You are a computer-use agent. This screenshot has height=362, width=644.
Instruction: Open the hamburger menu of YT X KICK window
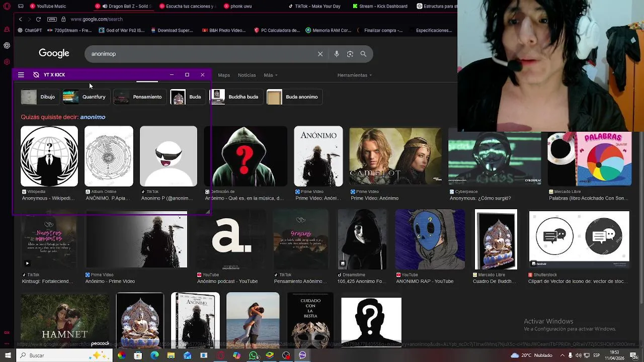[x=21, y=75]
